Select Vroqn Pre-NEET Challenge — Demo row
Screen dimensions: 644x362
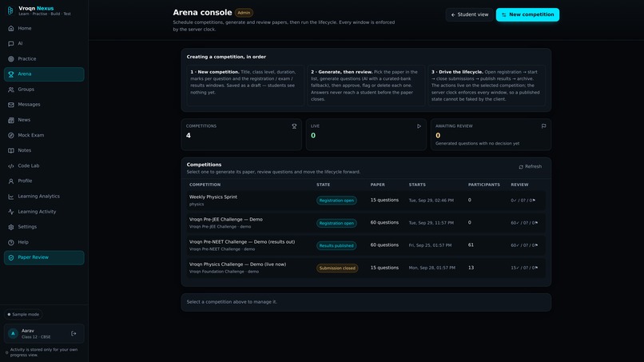click(x=366, y=245)
